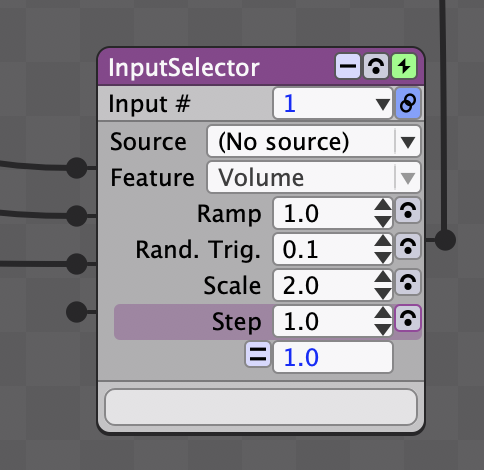Click the modulation icon next to Ramp
This screenshot has height=470, width=484.
point(408,211)
